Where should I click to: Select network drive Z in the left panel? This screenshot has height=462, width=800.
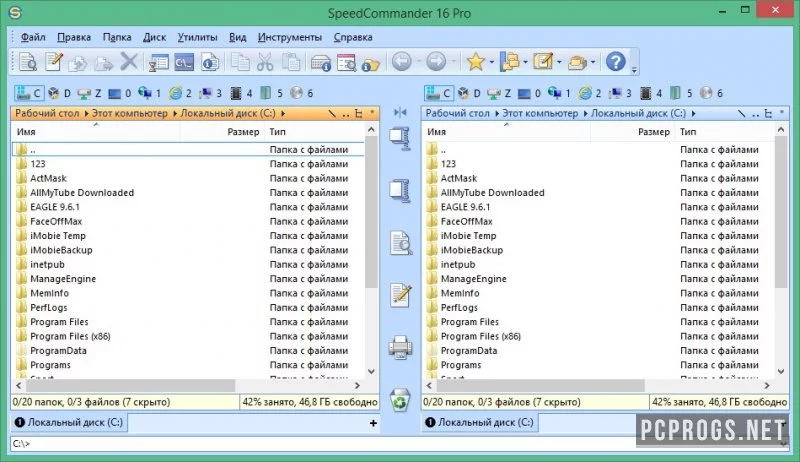(x=89, y=93)
